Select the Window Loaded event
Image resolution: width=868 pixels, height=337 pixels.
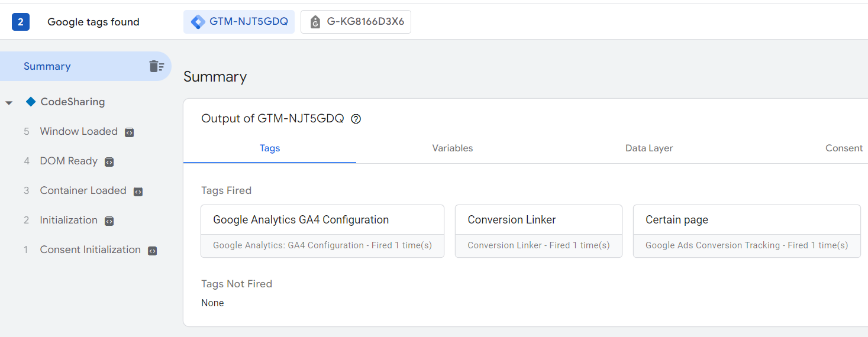click(x=79, y=131)
